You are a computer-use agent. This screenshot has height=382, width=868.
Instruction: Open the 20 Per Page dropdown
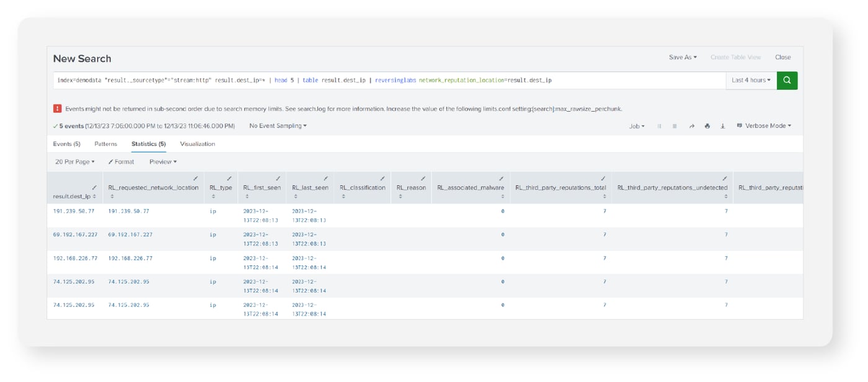(x=75, y=162)
